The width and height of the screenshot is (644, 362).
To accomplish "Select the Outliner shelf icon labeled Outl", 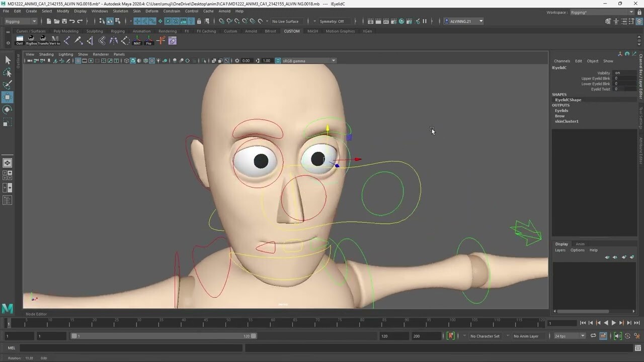I will coord(19,40).
